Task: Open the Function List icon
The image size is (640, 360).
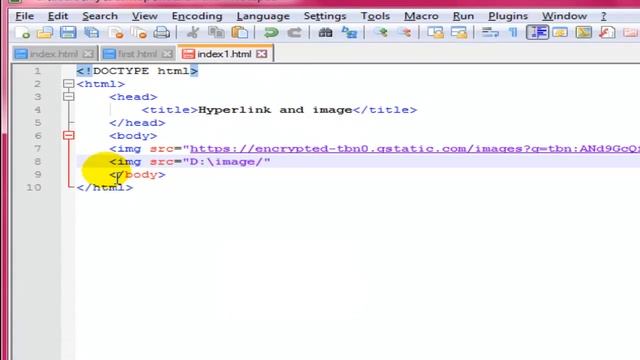Action: click(x=607, y=32)
